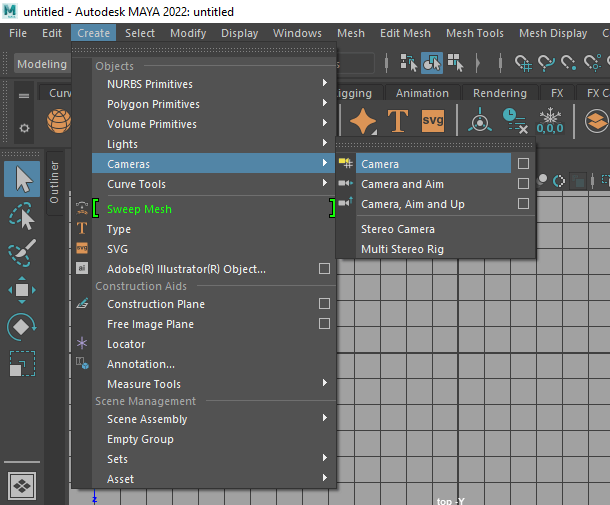Viewport: 610px width, 505px height.
Task: Switch to the Rendering shelf tab
Action: coord(499,93)
